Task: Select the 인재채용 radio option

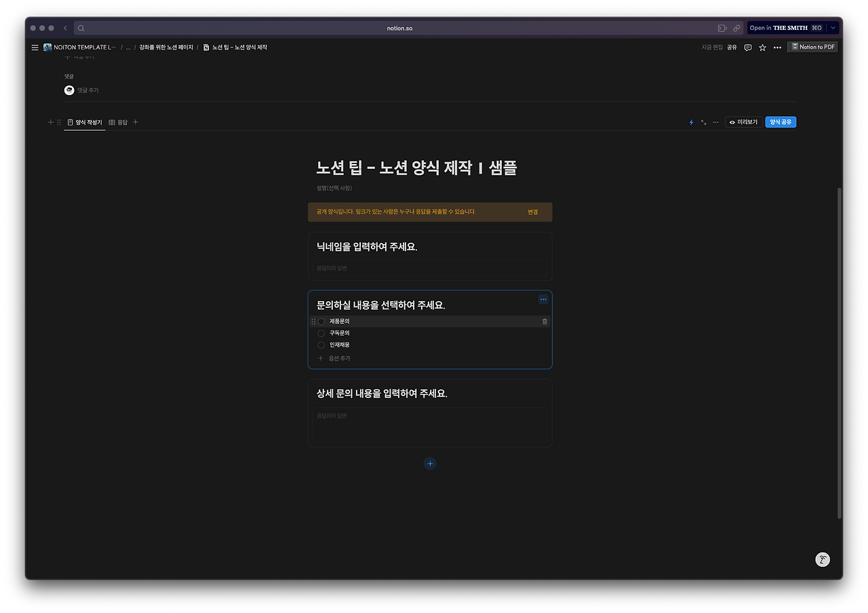Action: pos(321,344)
